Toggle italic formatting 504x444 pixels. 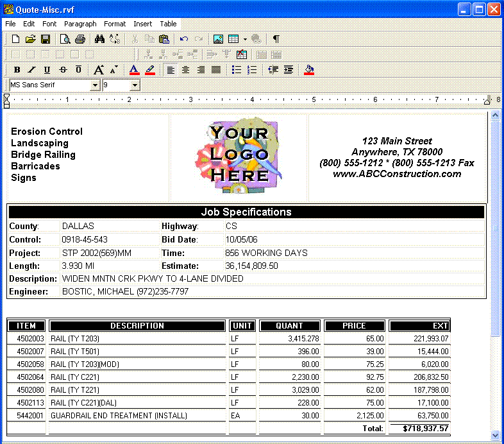31,69
